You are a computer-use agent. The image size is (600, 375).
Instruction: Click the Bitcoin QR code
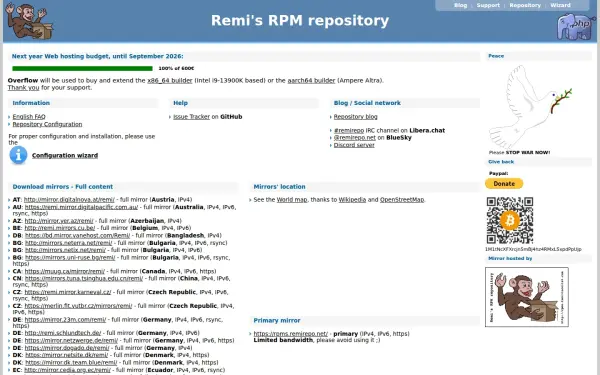[510, 220]
